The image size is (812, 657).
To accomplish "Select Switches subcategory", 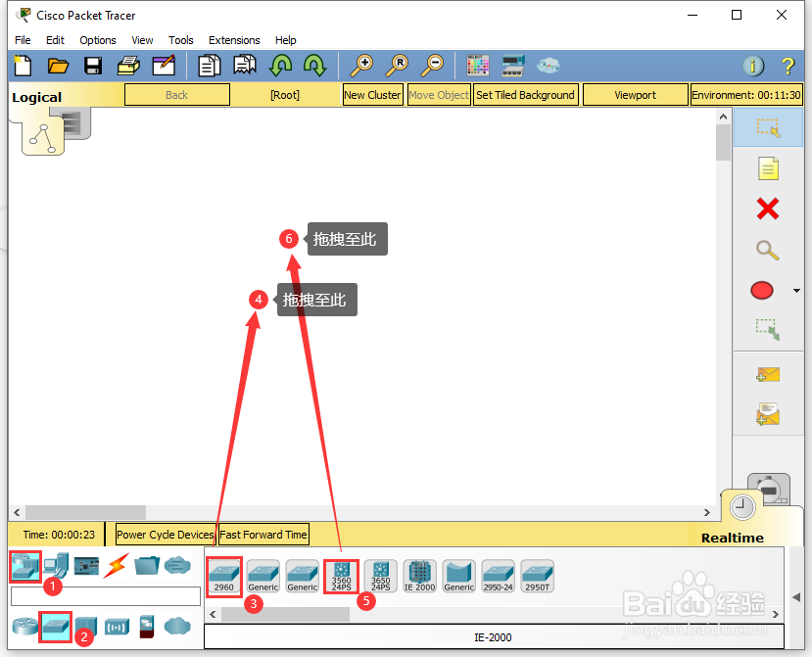I will [x=56, y=627].
